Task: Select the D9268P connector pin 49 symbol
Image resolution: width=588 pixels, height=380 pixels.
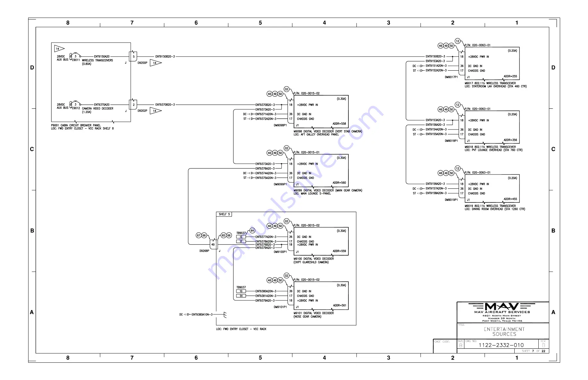Action: click(213, 244)
